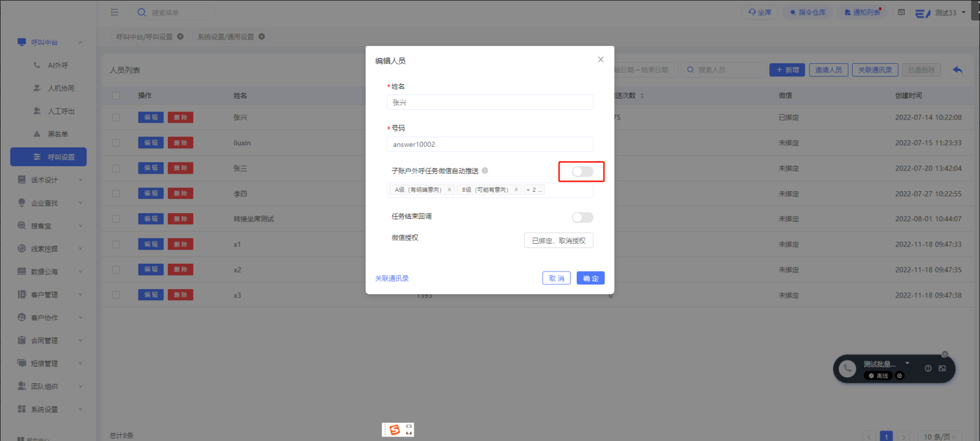
Task: Enable 子账户外呼任务微信自动推送 switch
Action: tap(582, 172)
